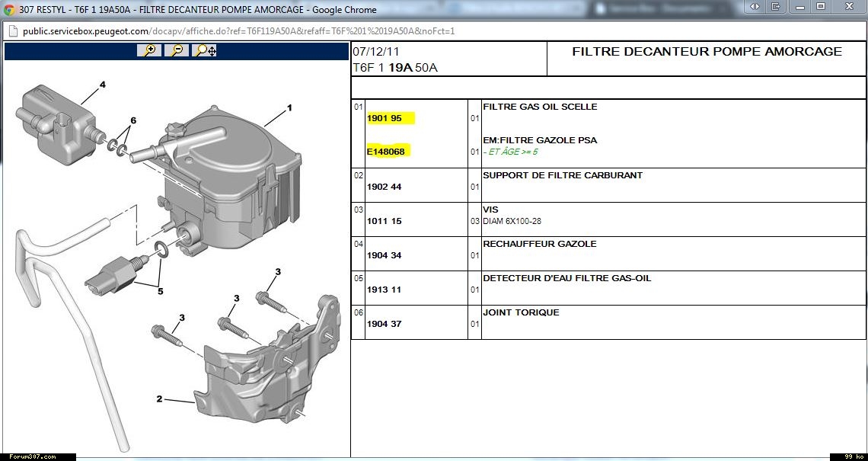Click callout number 5 on the diagram

[160, 291]
